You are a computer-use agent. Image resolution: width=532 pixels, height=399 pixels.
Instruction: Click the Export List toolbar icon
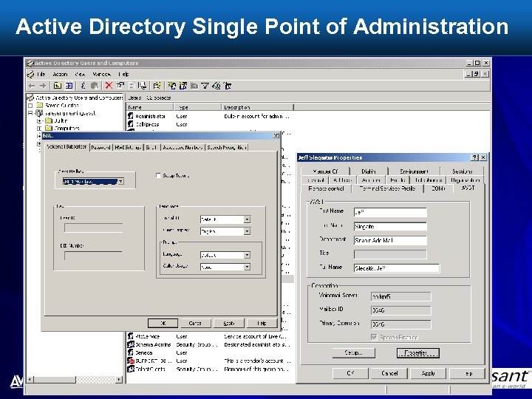coord(143,86)
